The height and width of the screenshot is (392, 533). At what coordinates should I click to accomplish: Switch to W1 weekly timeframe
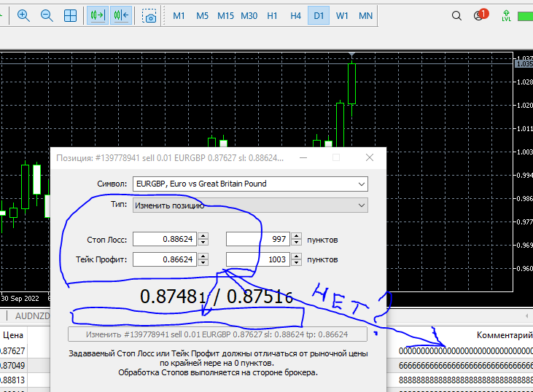pos(342,15)
